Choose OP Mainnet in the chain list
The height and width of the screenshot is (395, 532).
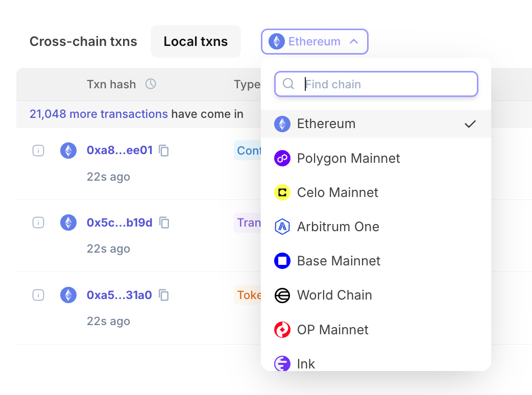click(x=332, y=330)
